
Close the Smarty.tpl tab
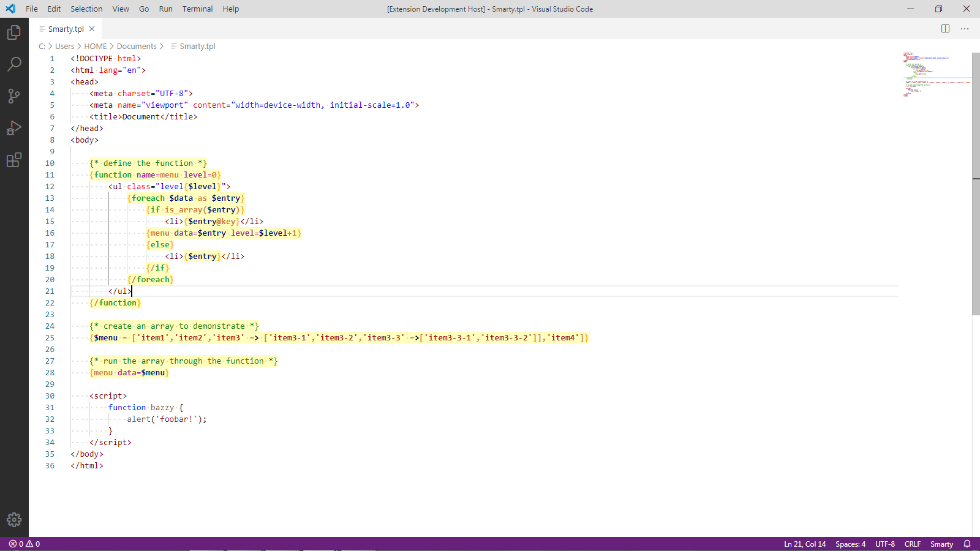(x=92, y=29)
